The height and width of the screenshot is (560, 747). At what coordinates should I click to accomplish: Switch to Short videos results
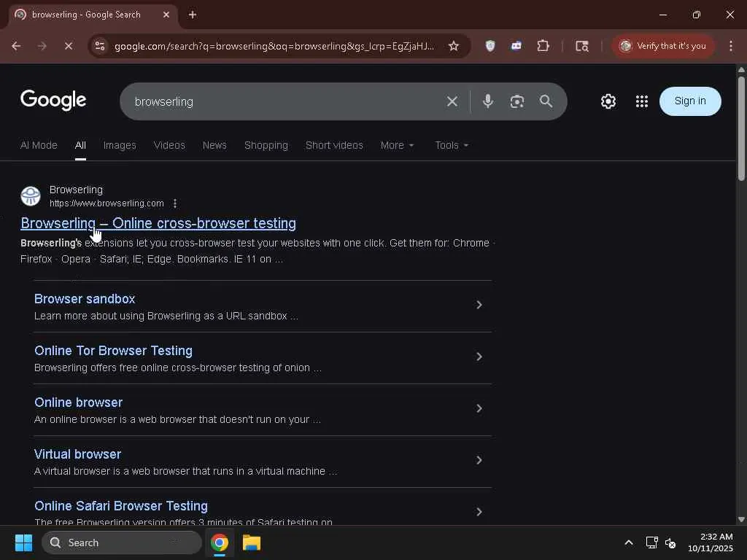334,145
